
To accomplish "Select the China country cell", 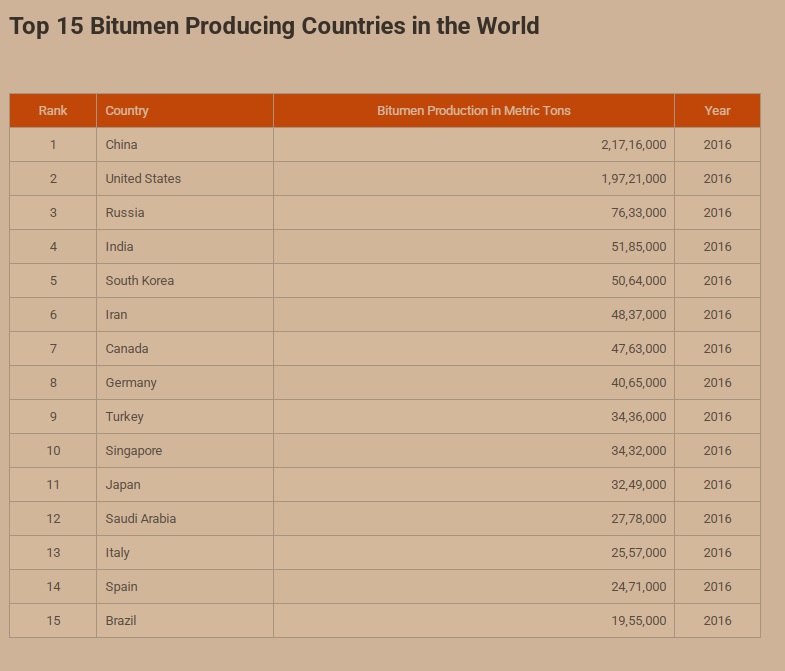I will click(121, 145).
